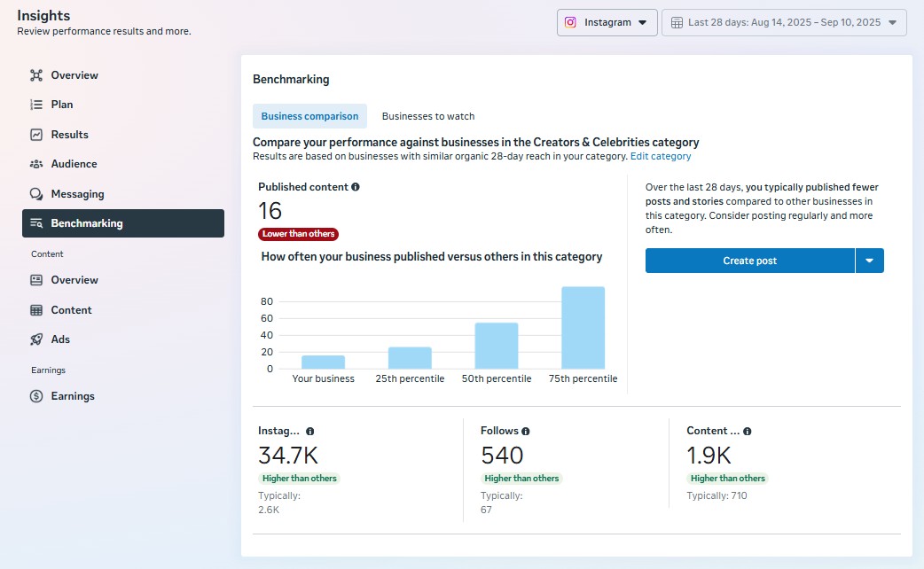Open the Earnings sidebar item
The image size is (924, 569).
[123, 396]
